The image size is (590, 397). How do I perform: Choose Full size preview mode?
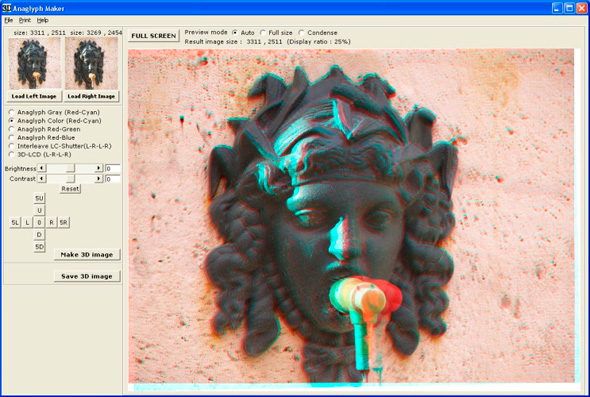[x=276, y=33]
